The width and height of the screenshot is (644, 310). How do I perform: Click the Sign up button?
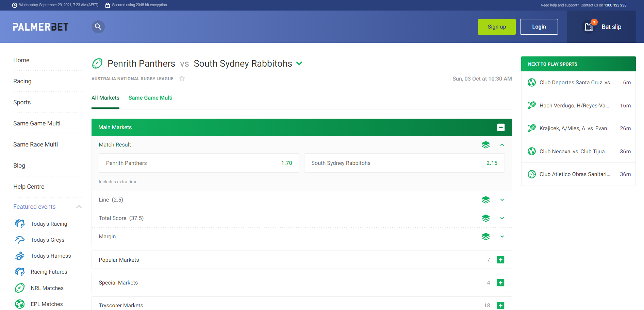pos(497,27)
